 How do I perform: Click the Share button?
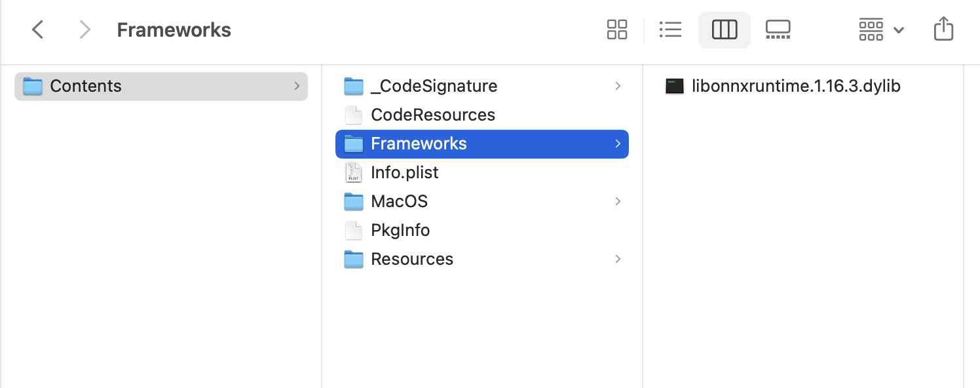coord(943,29)
